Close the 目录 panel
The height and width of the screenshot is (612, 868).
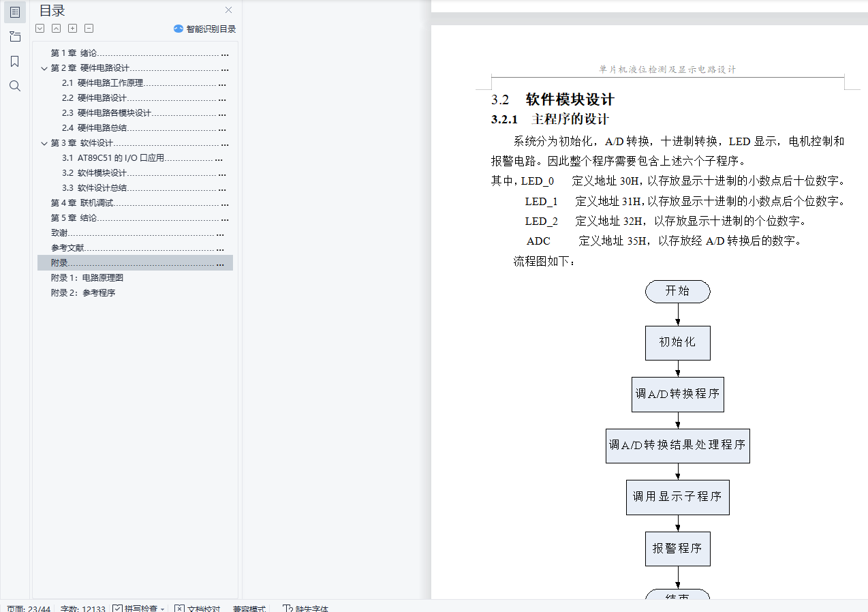click(x=228, y=10)
